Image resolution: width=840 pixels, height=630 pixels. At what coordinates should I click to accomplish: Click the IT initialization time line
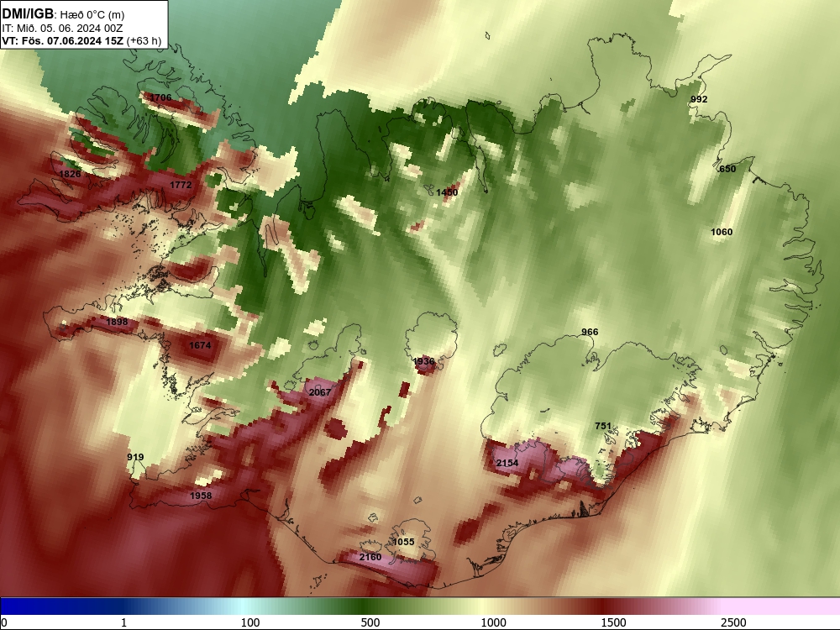[62, 29]
